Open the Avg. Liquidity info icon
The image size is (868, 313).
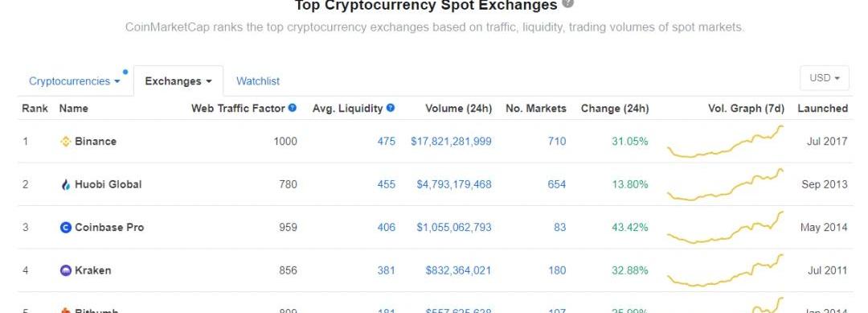pyautogui.click(x=391, y=108)
